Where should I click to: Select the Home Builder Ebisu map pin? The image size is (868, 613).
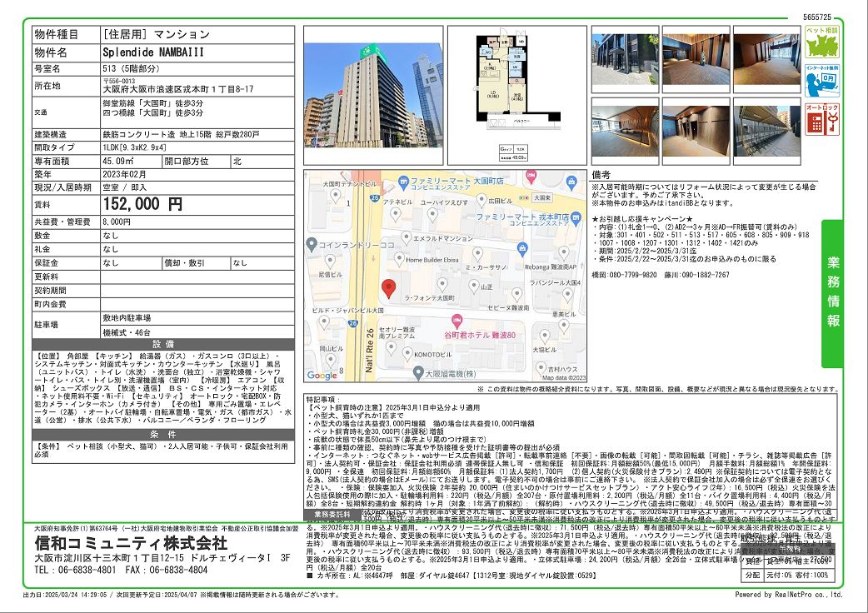(x=399, y=259)
